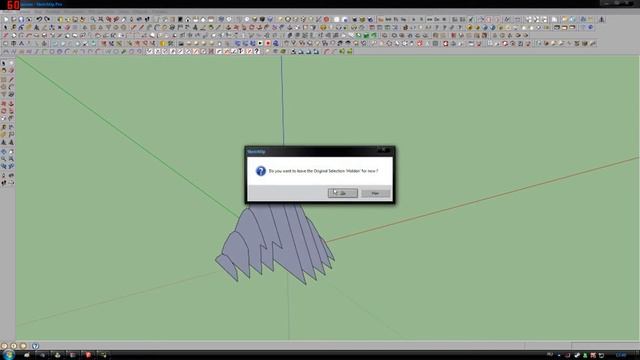Open the help icon in the status bar

(x=35, y=346)
